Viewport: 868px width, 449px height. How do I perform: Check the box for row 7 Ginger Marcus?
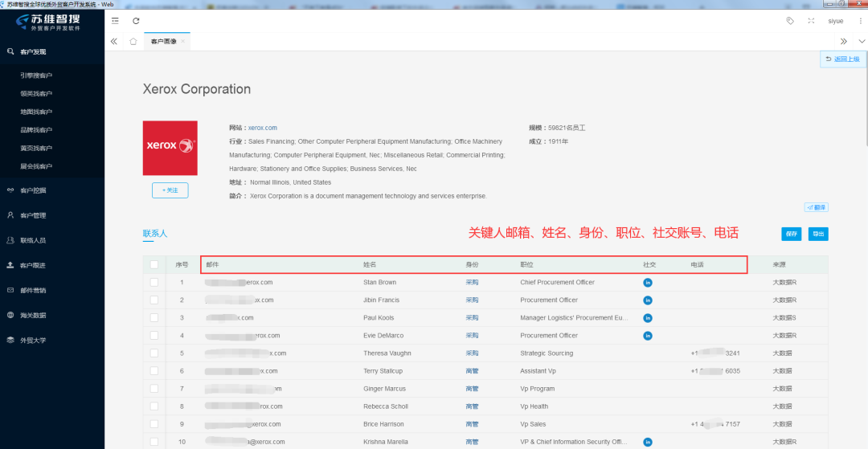point(154,389)
